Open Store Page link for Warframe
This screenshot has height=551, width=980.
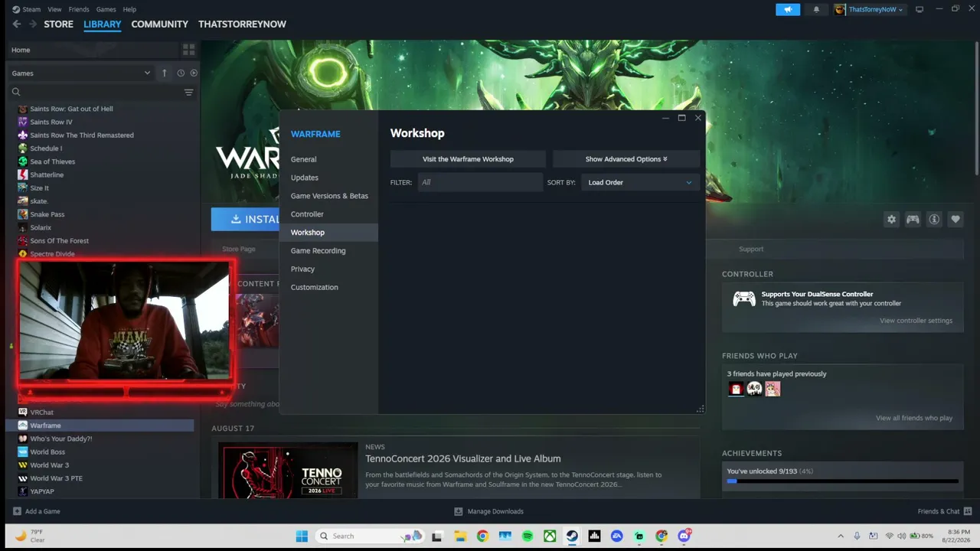click(239, 249)
